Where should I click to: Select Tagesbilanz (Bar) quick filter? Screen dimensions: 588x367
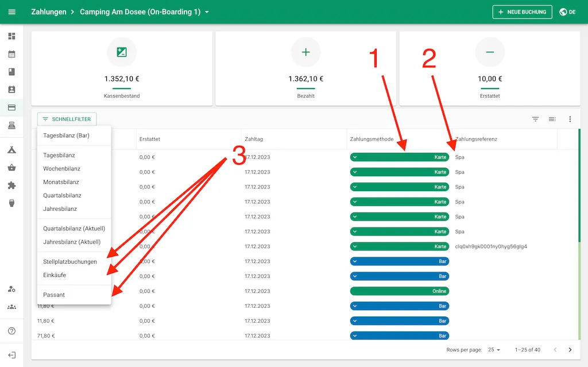pyautogui.click(x=74, y=136)
